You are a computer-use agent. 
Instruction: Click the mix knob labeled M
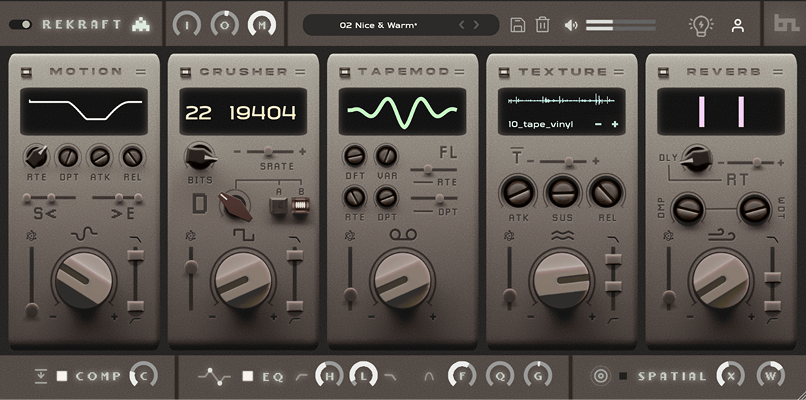tap(262, 24)
